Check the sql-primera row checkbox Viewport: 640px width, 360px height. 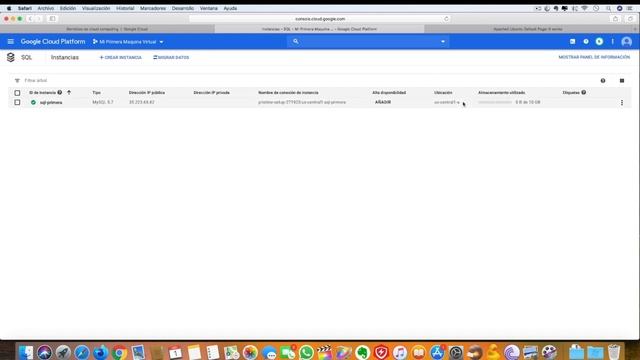17,102
